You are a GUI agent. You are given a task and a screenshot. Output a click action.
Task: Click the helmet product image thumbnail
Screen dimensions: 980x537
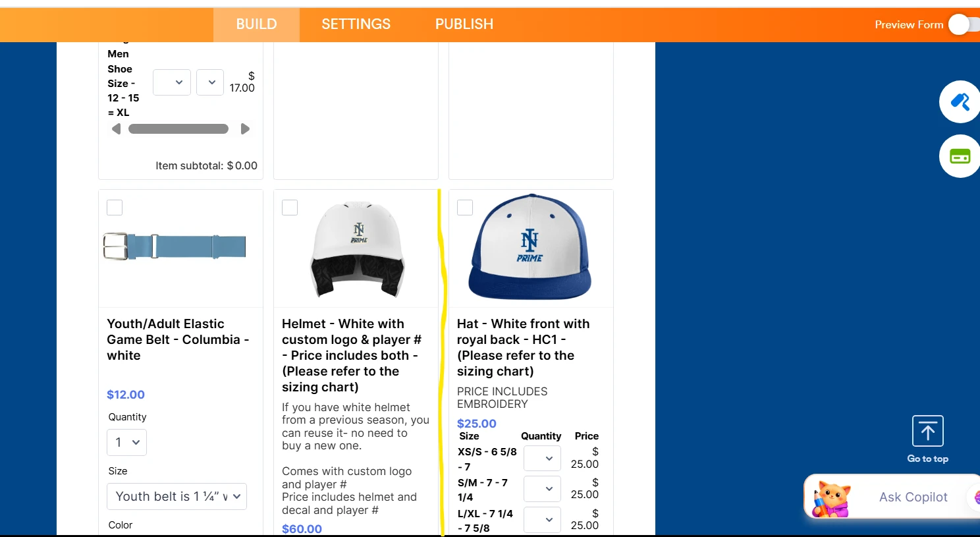(356, 248)
